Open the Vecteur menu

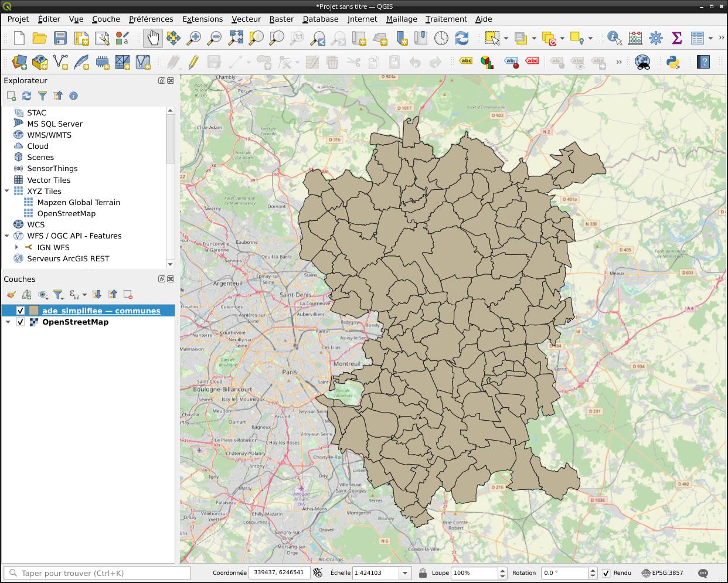pos(246,19)
